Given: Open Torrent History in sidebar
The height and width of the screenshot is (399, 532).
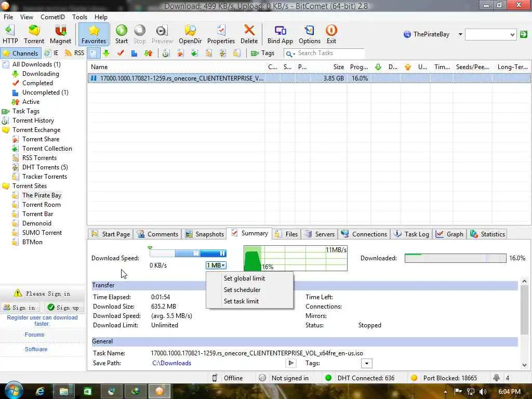Looking at the screenshot, I should [x=33, y=121].
